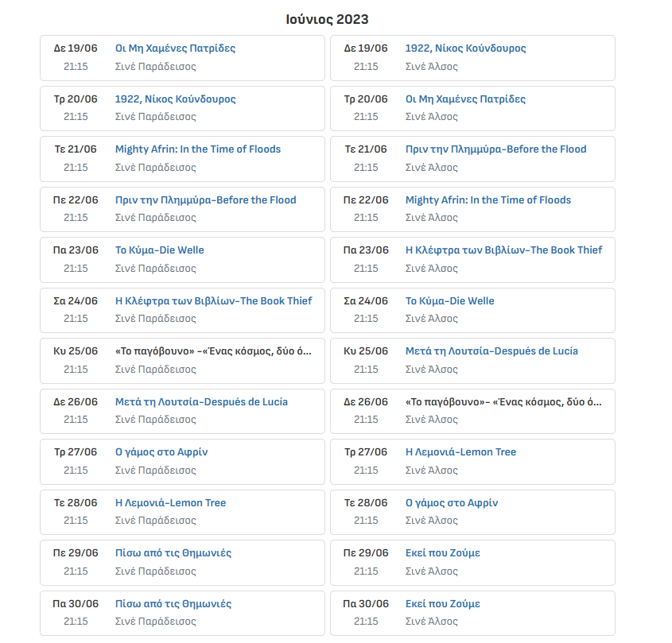Select 'Mighty Afrin: In the Time of Floods' on Πε 22/06
This screenshot has width=672, height=643.
point(487,200)
